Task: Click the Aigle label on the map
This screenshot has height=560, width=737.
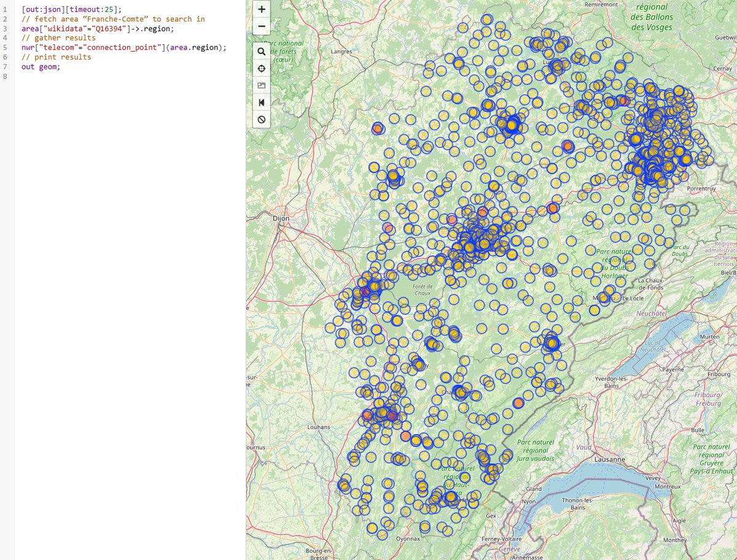Action: click(x=679, y=520)
